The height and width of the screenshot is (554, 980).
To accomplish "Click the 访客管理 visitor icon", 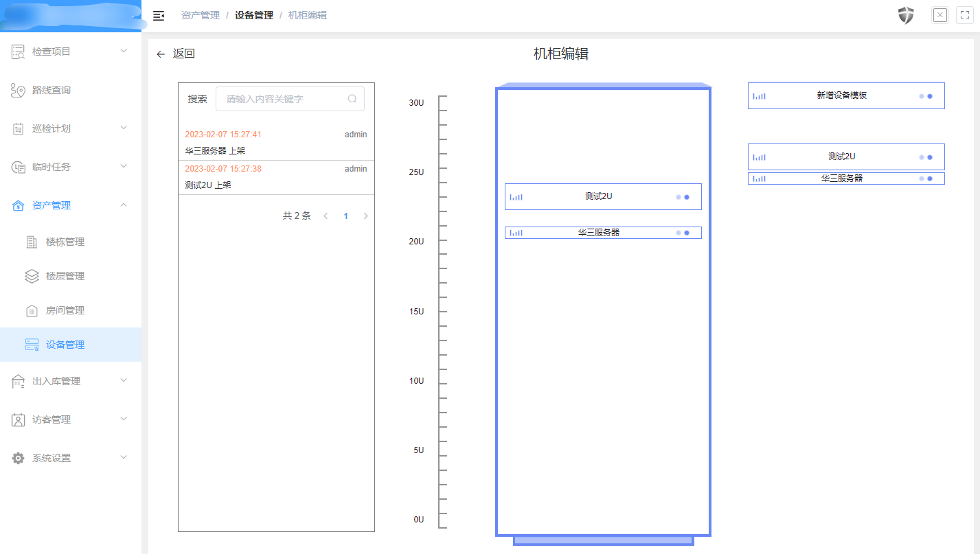I will point(18,419).
